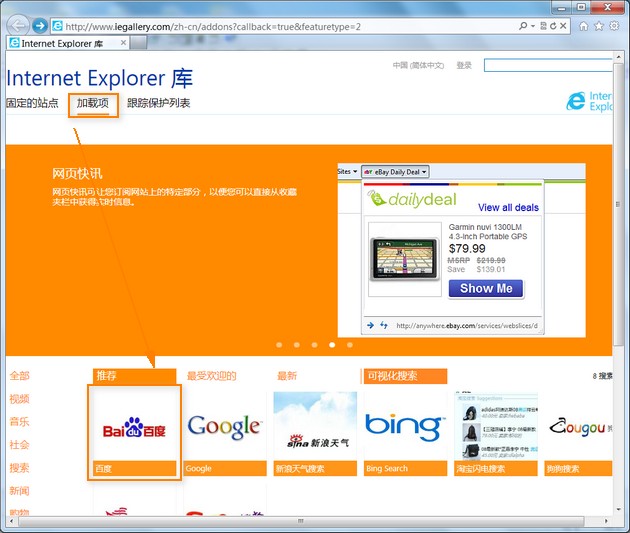Refresh the page with the reload icon
Viewport: 630px width, 533px height.
coord(553,26)
